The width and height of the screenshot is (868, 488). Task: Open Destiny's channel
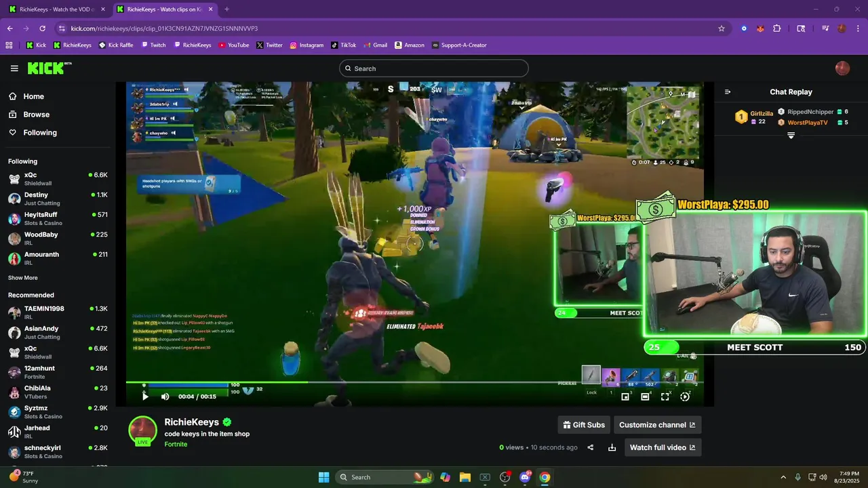[58, 199]
